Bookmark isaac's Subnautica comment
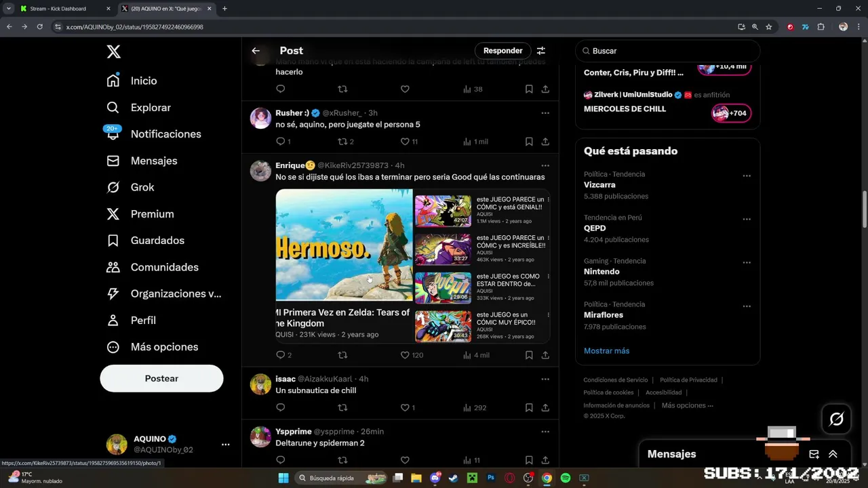Screen dimensions: 868x488 click(x=529, y=408)
